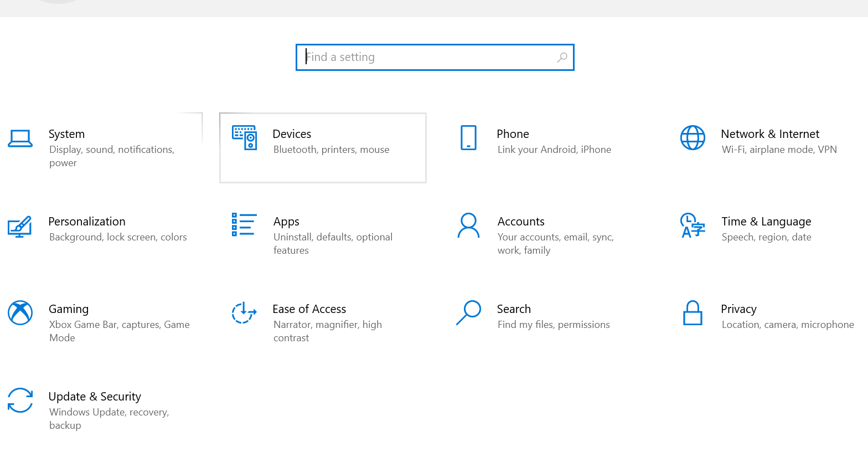Click 'Link your Android, iPhone' text
Screen dimensions: 868x462
point(554,150)
